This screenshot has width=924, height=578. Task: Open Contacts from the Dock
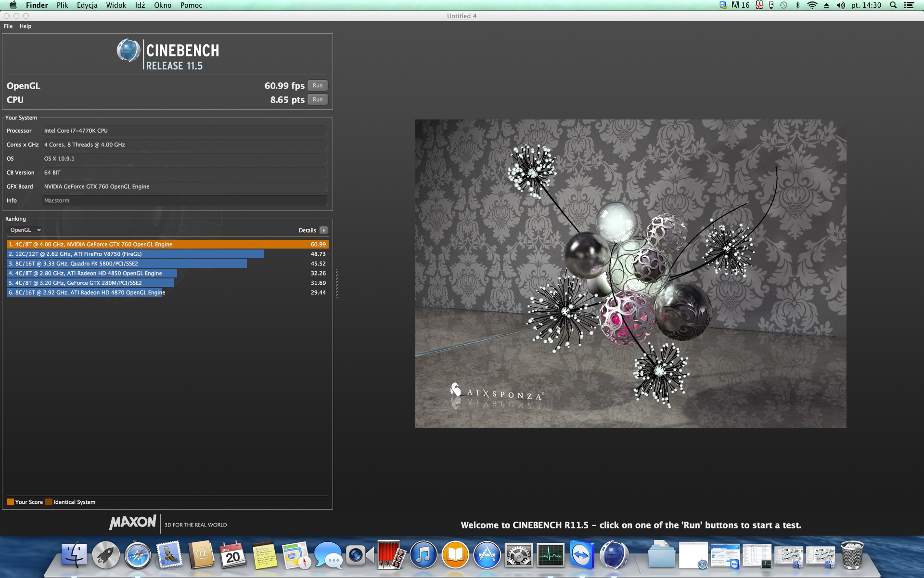click(201, 555)
